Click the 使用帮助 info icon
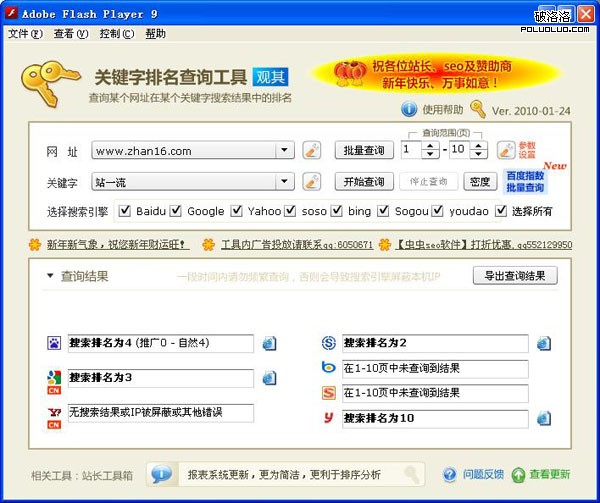The width and height of the screenshot is (600, 503). [409, 109]
